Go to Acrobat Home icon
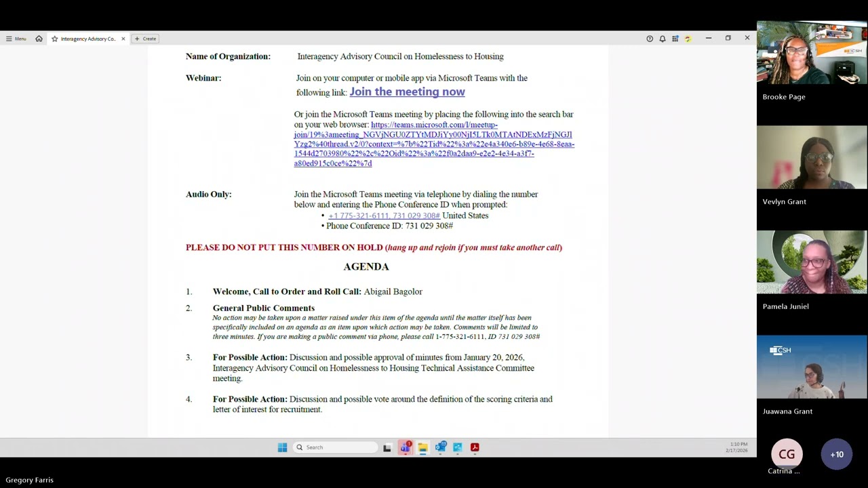The width and height of the screenshot is (868, 488). pyautogui.click(x=39, y=39)
